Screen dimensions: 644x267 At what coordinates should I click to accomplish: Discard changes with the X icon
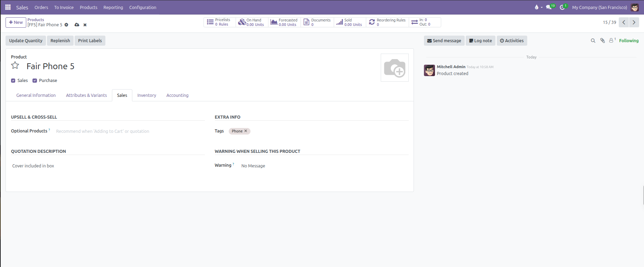click(x=85, y=25)
